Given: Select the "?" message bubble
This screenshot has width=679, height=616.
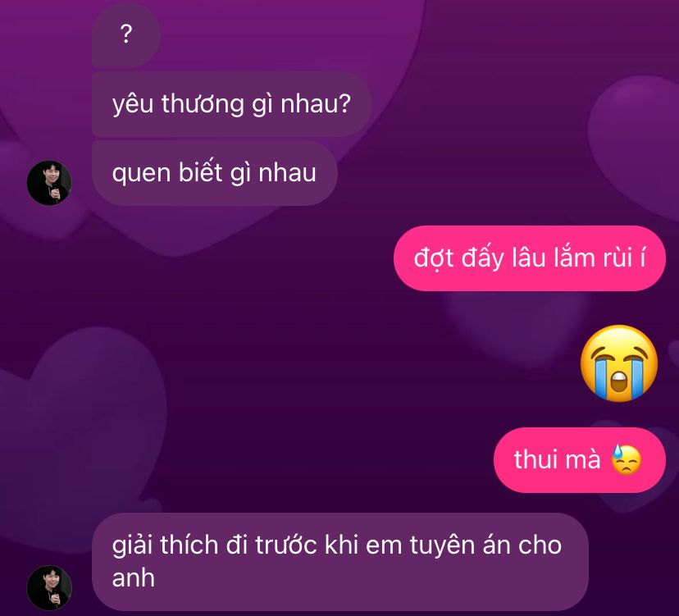Looking at the screenshot, I should 126,34.
